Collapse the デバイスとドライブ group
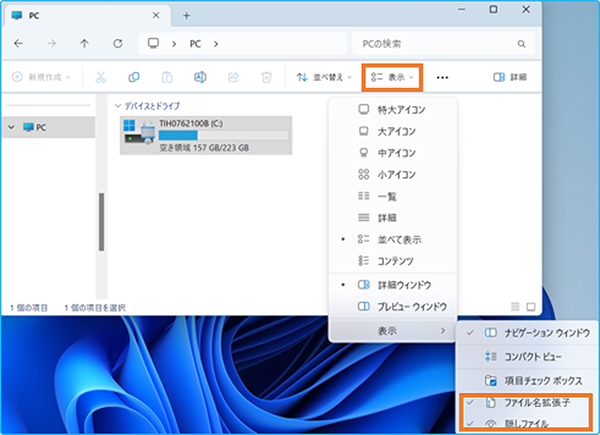The width and height of the screenshot is (600, 435). tap(118, 106)
